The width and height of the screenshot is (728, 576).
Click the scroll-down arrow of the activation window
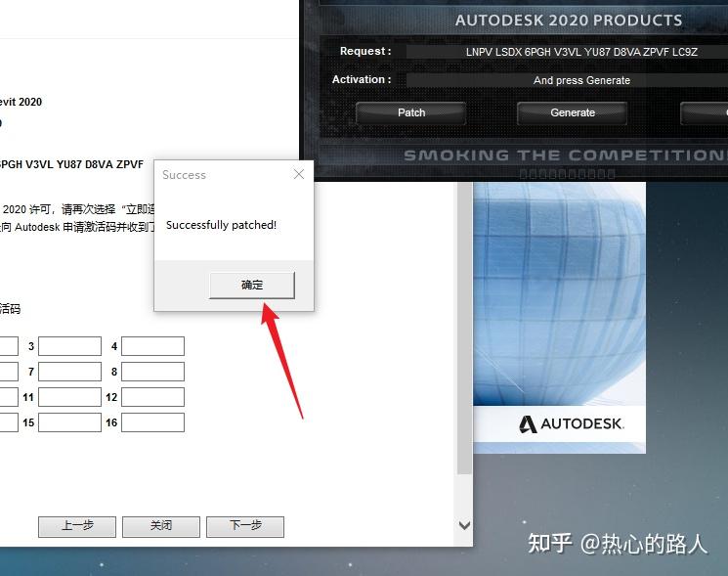[464, 525]
